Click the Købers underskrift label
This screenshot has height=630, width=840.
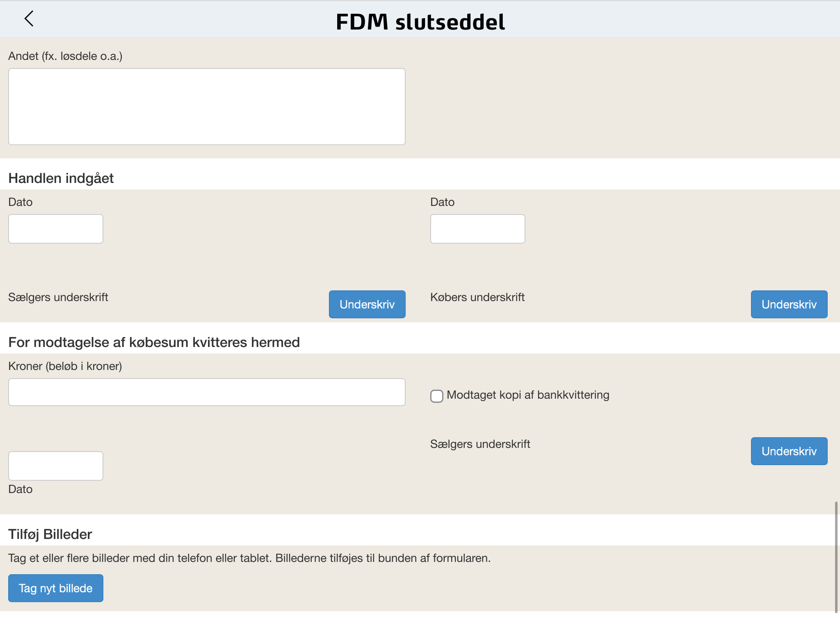(x=477, y=297)
